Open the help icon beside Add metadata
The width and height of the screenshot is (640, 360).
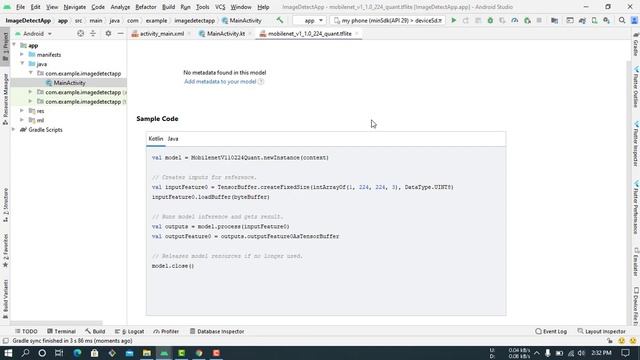tap(261, 82)
